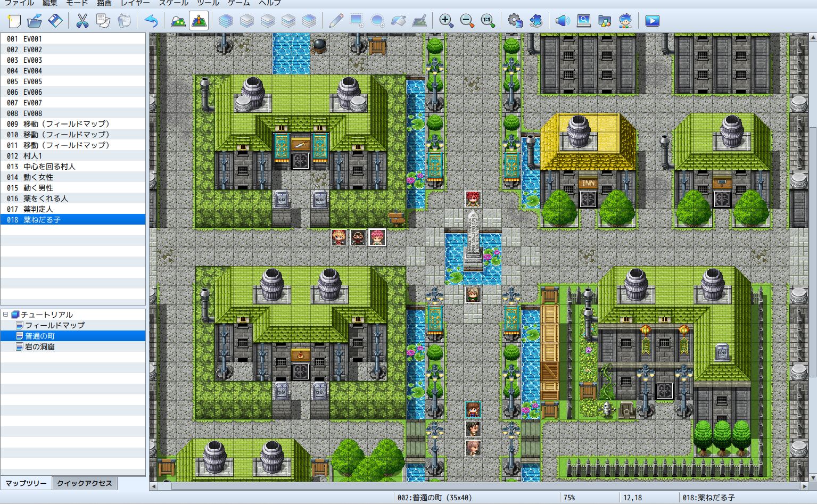Select event 017 薬判定人
This screenshot has height=504, width=817.
(73, 209)
